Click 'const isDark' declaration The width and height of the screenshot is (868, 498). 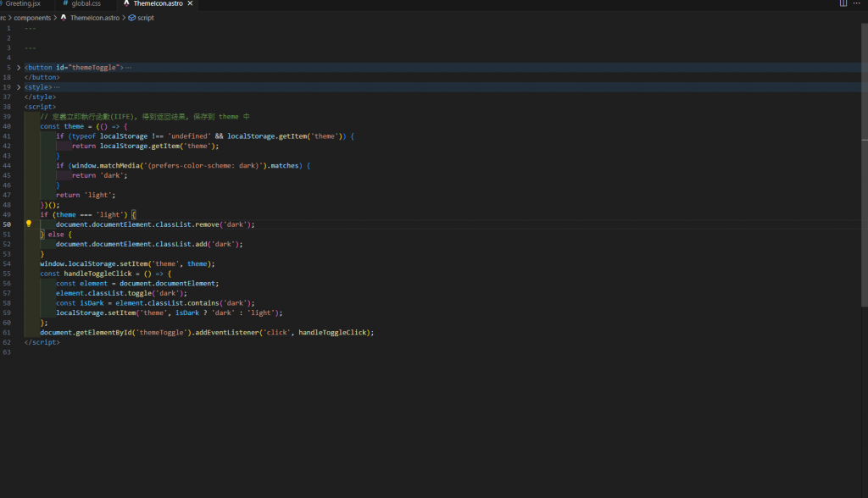(155, 303)
